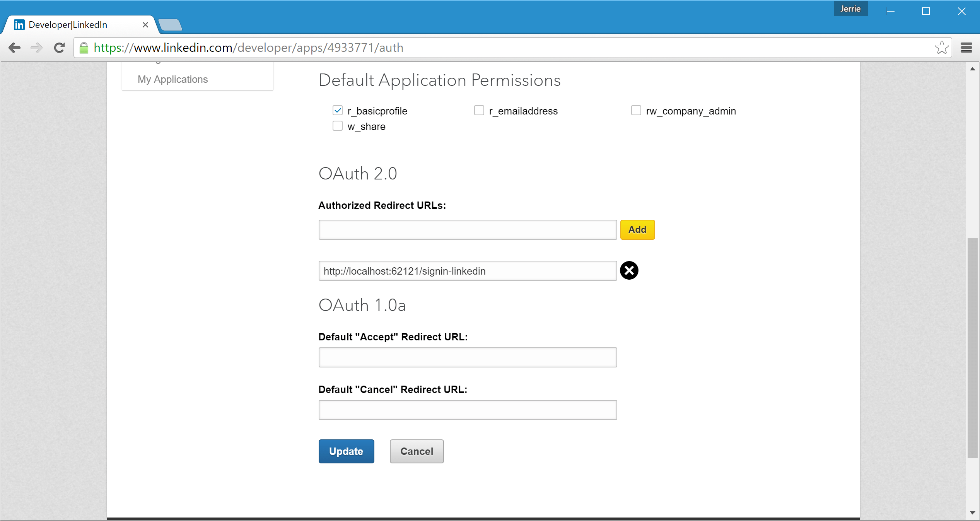Open the Chrome hamburger menu
Image resolution: width=980 pixels, height=521 pixels.
pyautogui.click(x=966, y=48)
